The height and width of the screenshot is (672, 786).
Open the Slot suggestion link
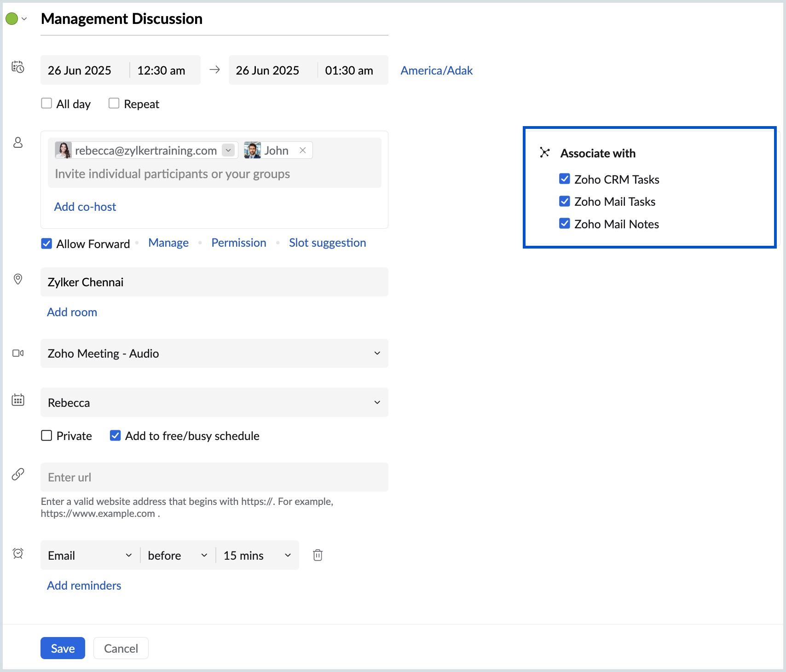coord(327,243)
